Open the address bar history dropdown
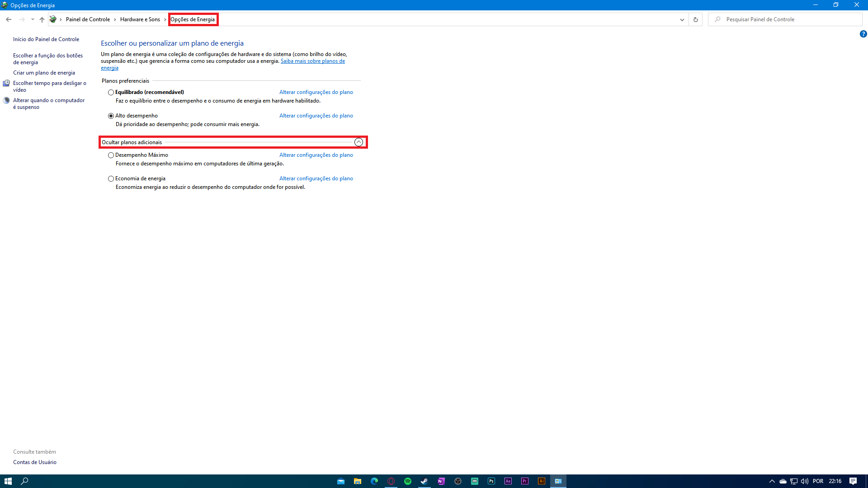868x488 pixels. pyautogui.click(x=682, y=19)
